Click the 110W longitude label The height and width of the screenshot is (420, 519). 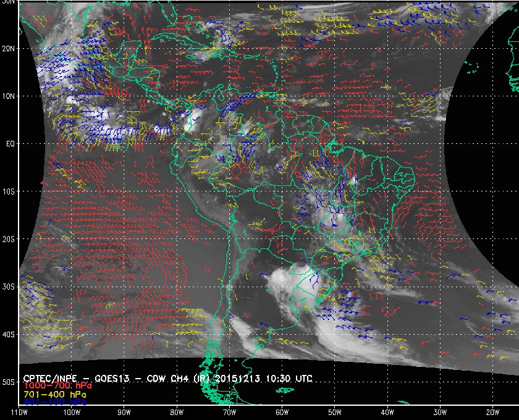[19, 413]
